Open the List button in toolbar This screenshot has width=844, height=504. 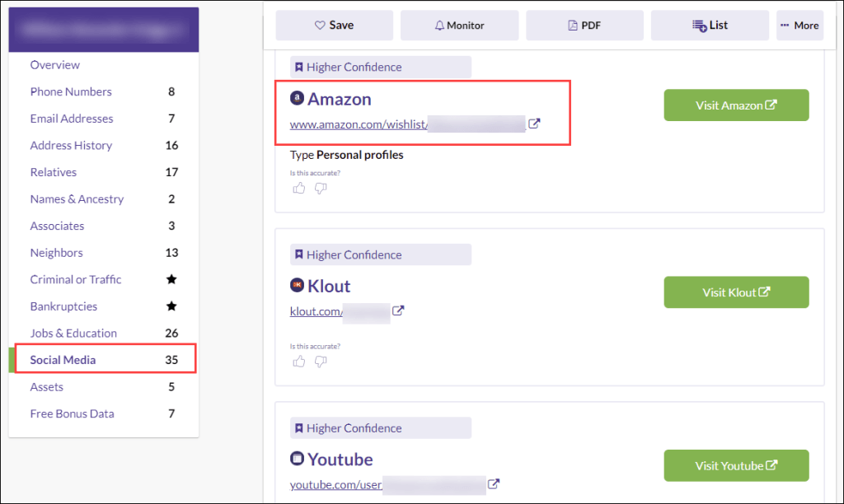pyautogui.click(x=710, y=26)
